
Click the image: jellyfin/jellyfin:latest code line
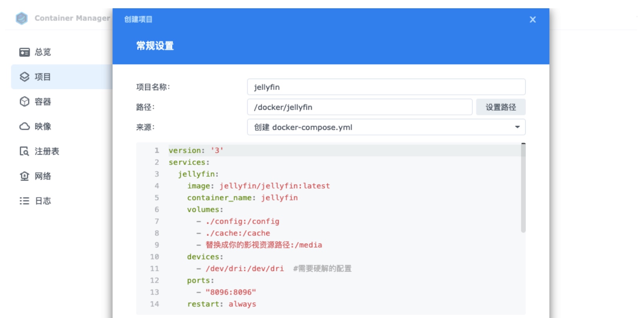(x=258, y=186)
